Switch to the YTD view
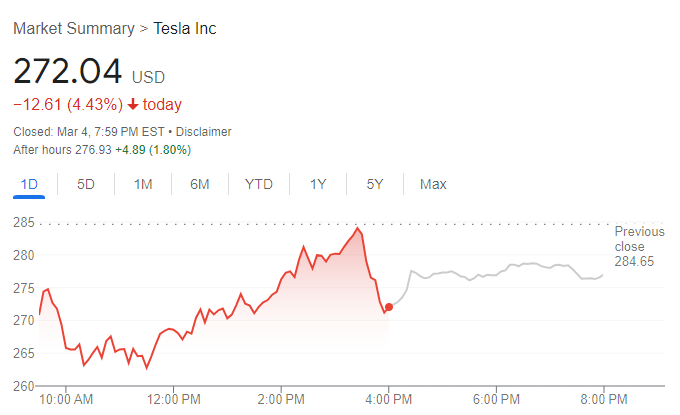 259,184
